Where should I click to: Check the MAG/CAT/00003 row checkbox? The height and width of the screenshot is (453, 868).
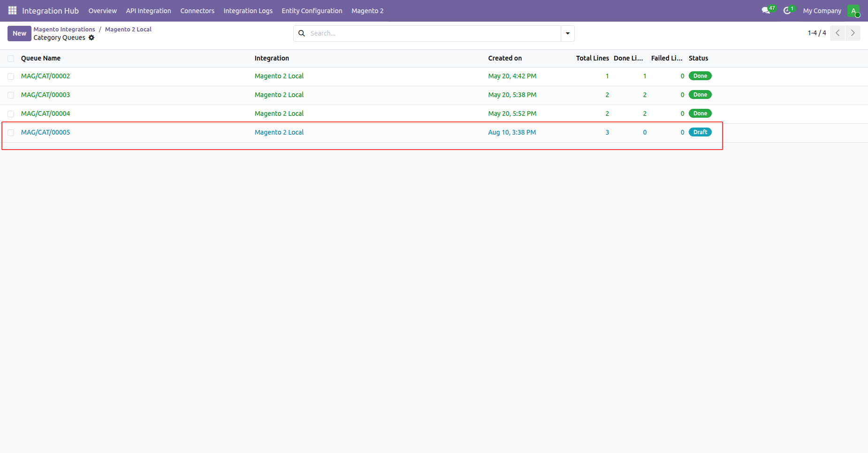(x=11, y=95)
